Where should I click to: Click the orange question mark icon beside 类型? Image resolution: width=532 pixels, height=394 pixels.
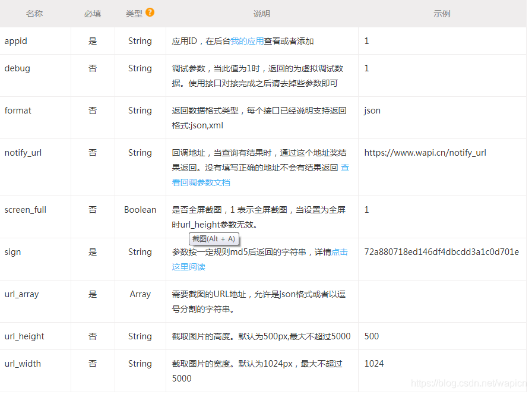(x=150, y=12)
